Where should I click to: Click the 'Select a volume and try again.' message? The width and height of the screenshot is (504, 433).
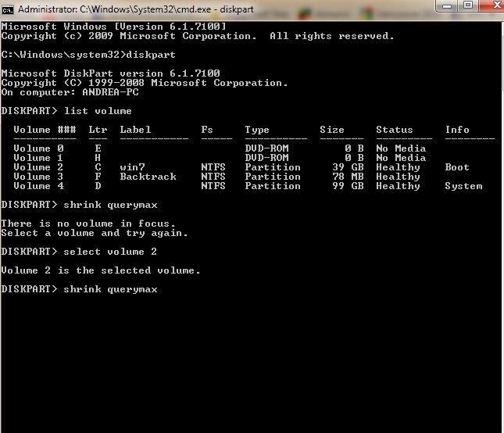click(95, 233)
